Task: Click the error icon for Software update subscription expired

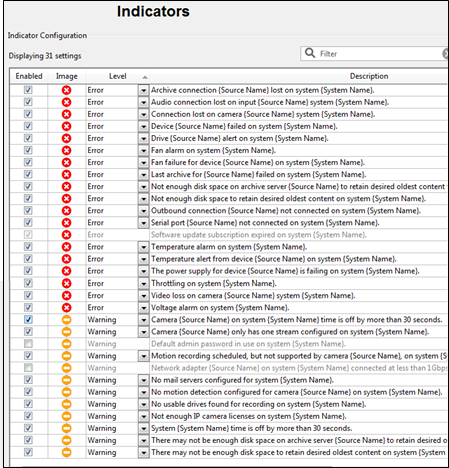Action: 66,235
